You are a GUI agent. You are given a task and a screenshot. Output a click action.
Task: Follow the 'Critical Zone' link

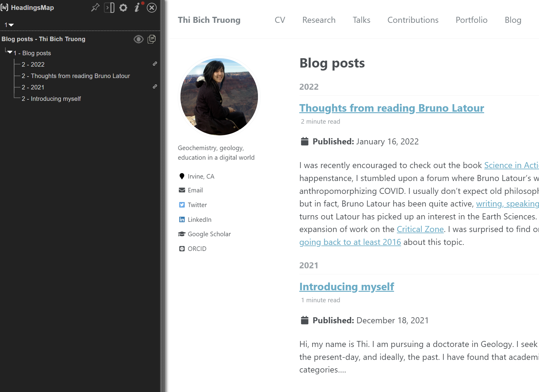420,229
